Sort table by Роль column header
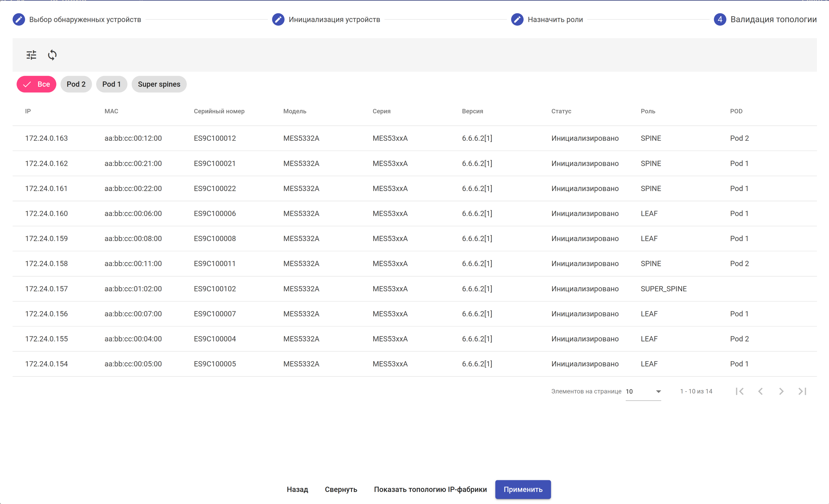 click(648, 111)
